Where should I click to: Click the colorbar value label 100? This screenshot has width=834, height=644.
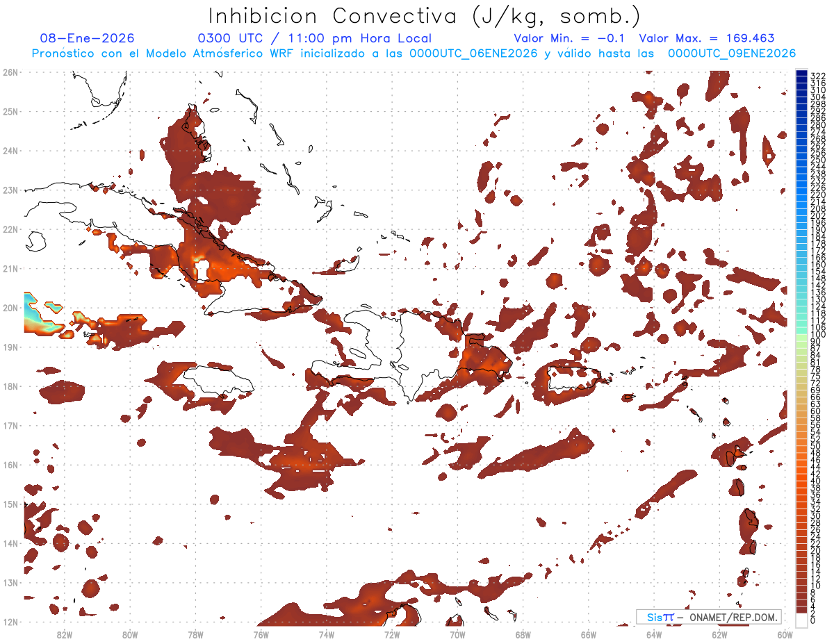pos(818,335)
